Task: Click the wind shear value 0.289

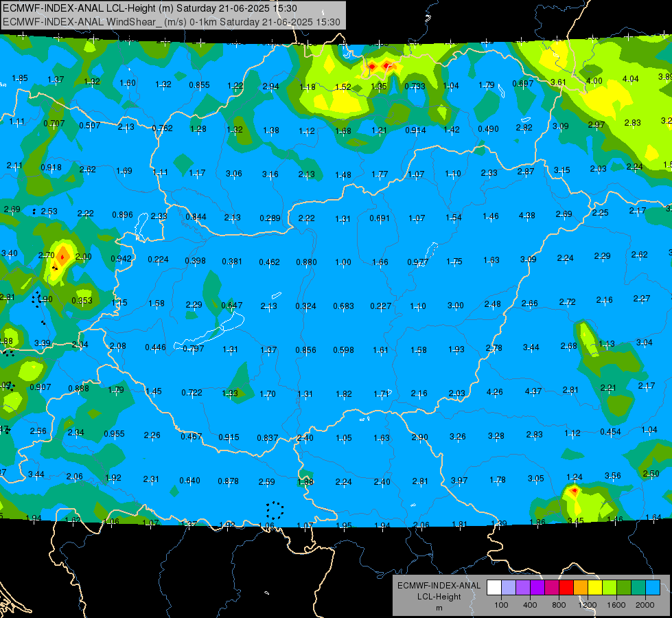Action: (270, 218)
